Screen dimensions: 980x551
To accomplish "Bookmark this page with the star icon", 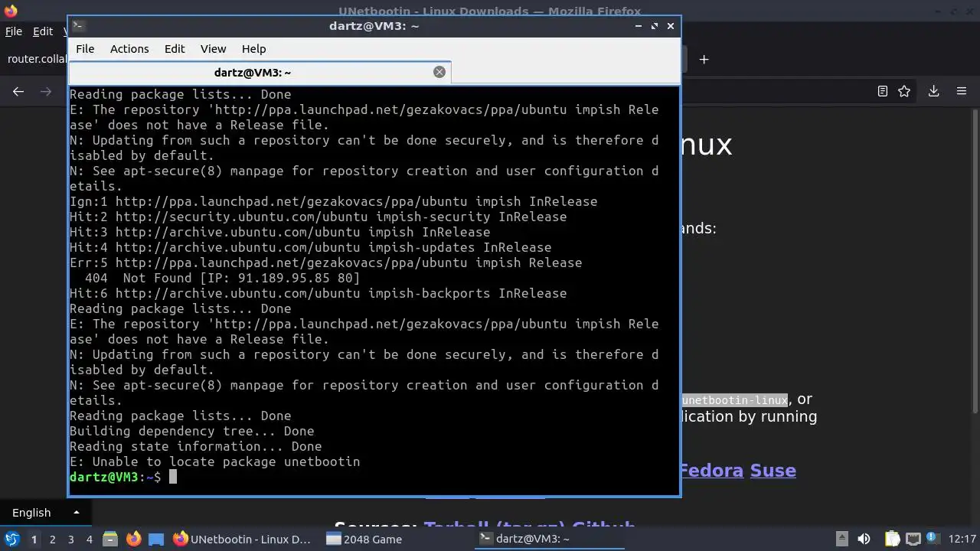I will (904, 91).
